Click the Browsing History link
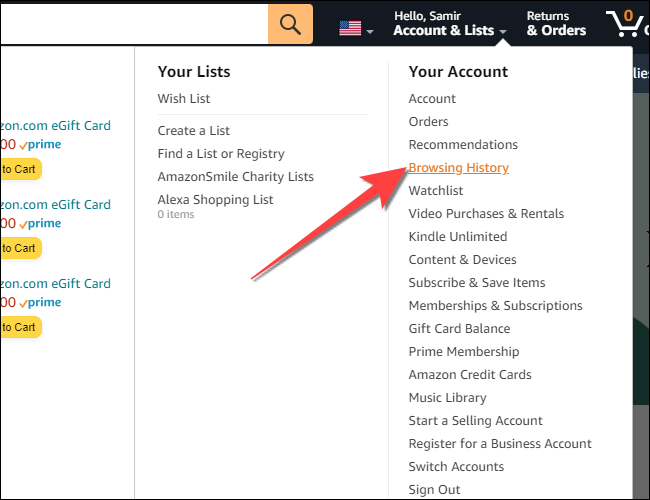The image size is (650, 500). [458, 168]
